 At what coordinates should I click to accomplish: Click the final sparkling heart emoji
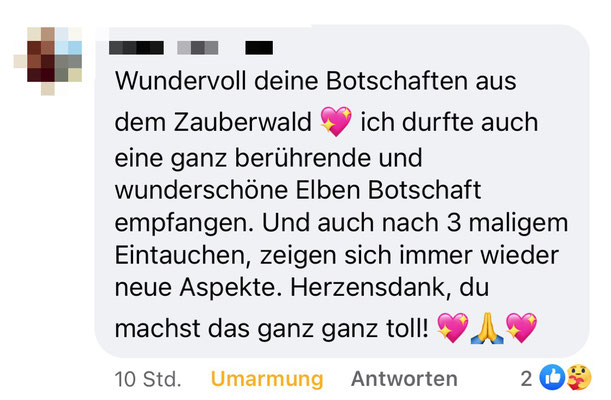(521, 328)
